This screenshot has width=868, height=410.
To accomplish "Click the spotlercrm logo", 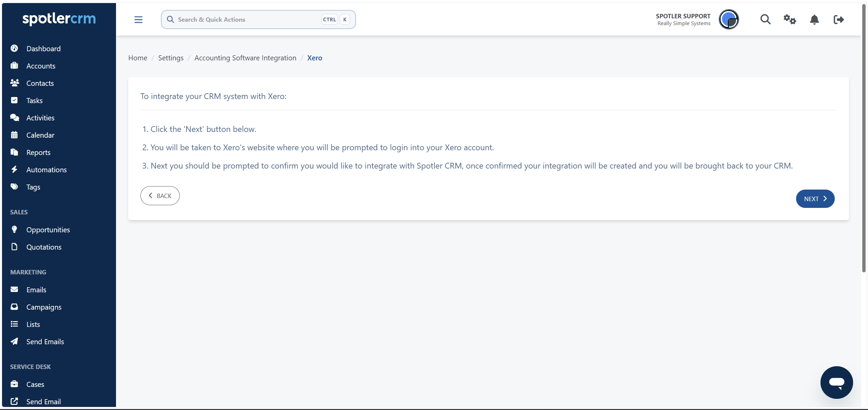I will [59, 19].
